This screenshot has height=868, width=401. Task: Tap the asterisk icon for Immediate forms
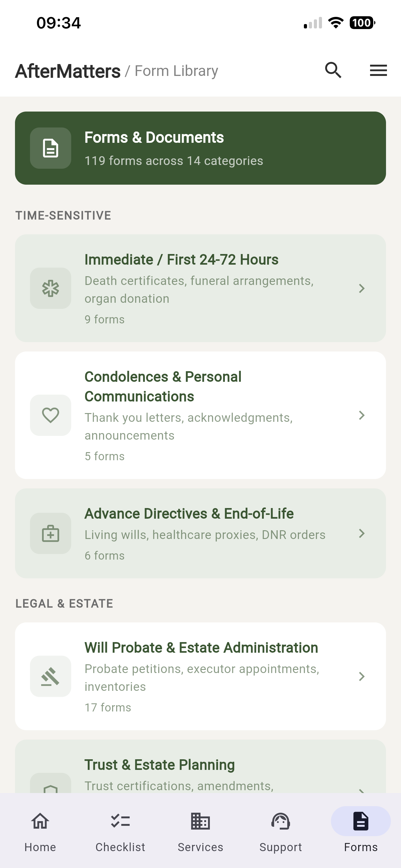(x=51, y=288)
